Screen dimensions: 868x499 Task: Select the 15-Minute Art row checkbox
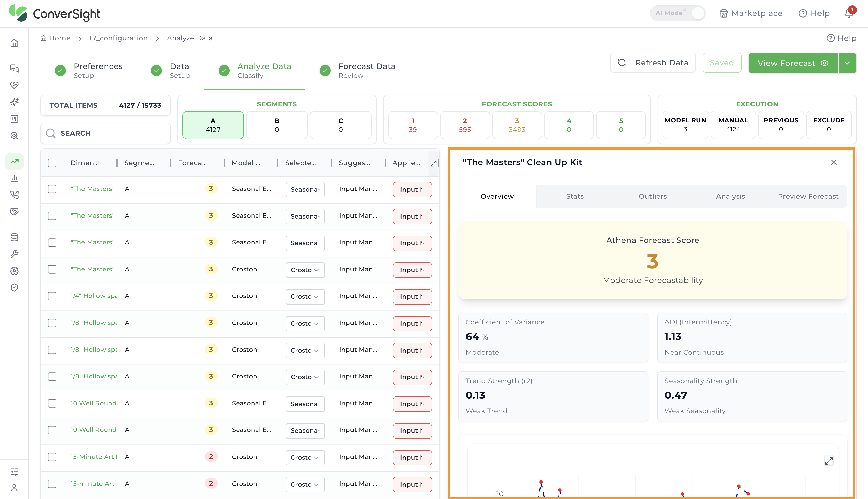(52, 457)
